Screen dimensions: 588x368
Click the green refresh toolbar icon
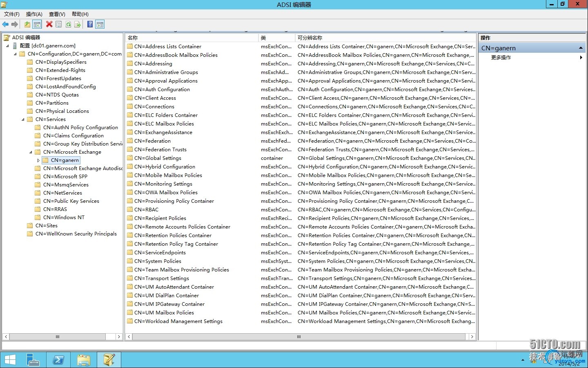pyautogui.click(x=68, y=25)
